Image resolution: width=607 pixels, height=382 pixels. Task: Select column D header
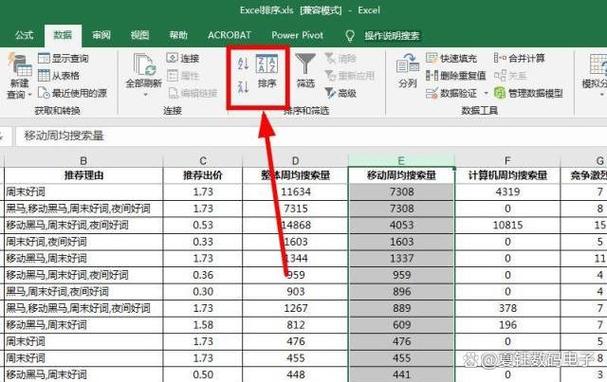tap(295, 161)
